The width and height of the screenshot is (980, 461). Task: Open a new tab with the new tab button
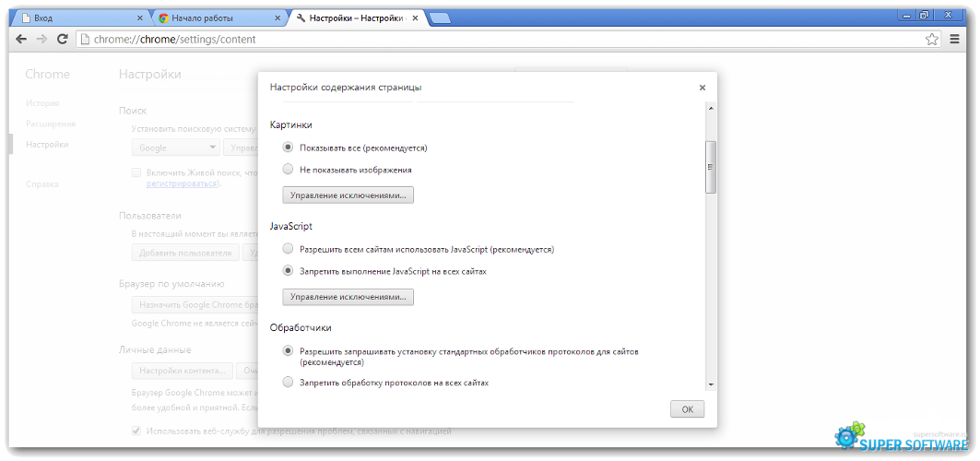click(440, 18)
